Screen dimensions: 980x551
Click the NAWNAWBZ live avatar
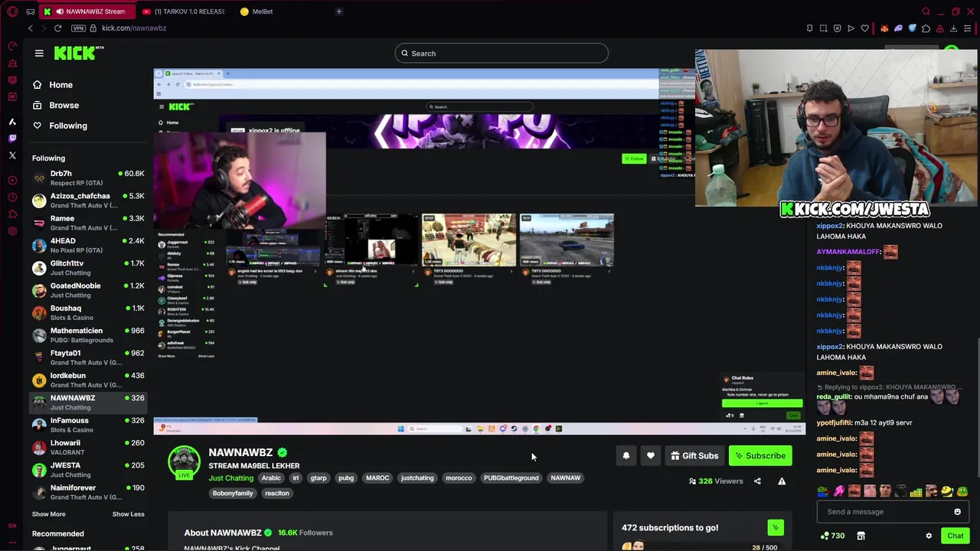point(184,462)
